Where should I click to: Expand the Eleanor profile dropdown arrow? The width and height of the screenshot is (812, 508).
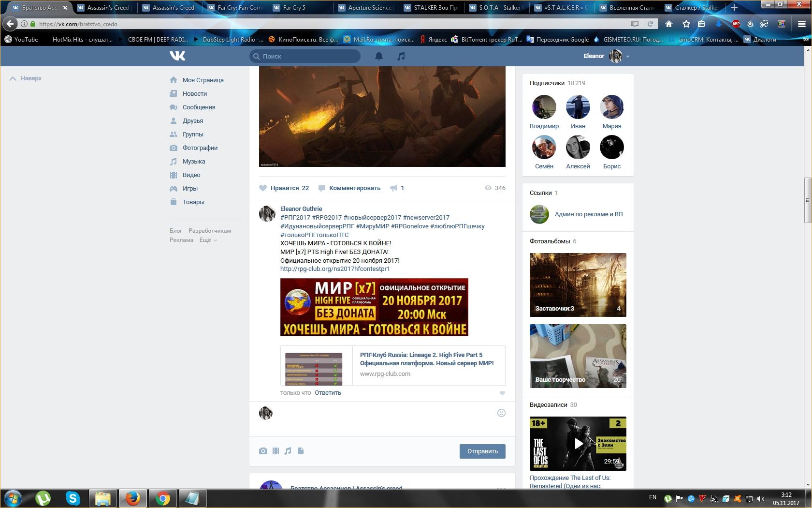click(x=628, y=57)
